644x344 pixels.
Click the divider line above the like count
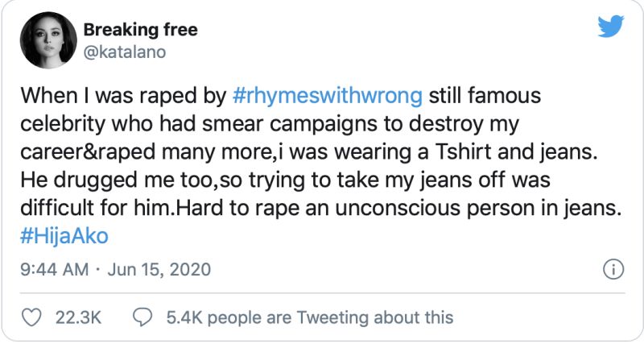click(323, 293)
